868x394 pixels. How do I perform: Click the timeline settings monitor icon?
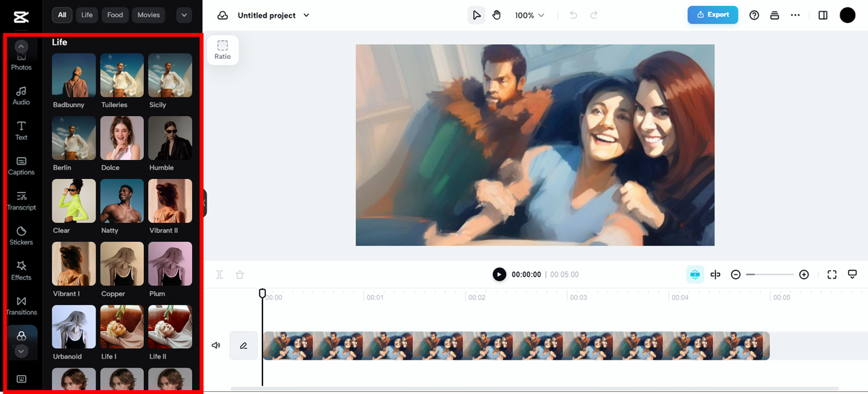point(852,274)
